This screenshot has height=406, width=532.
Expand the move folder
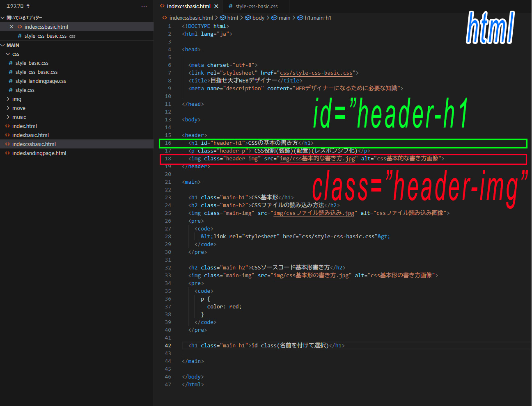coord(8,108)
